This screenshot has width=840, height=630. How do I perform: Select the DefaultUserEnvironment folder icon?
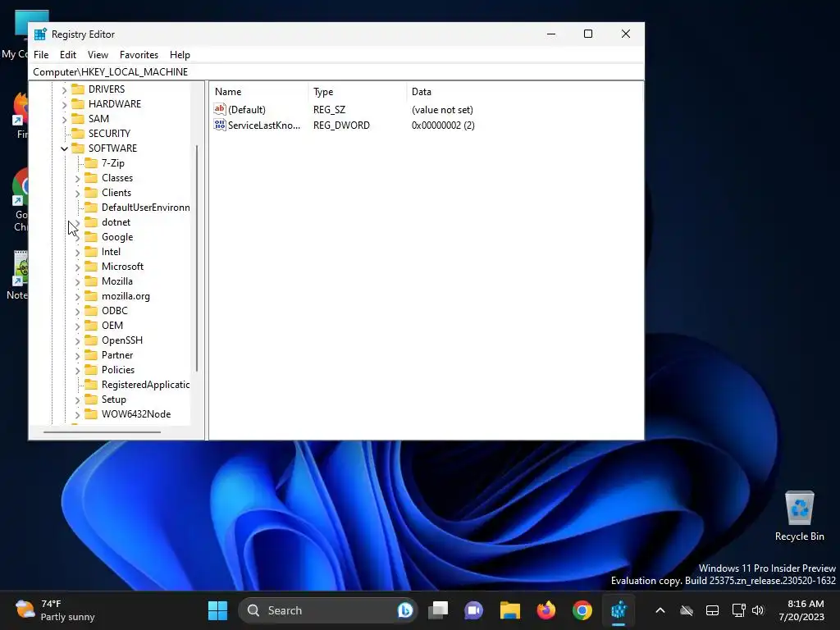pos(92,208)
